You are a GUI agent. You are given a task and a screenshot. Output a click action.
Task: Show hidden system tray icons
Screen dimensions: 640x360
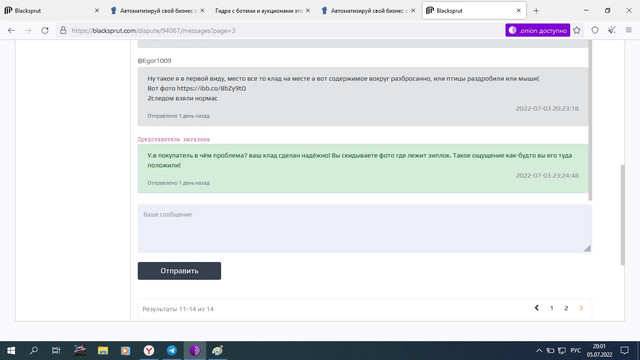pyautogui.click(x=539, y=351)
